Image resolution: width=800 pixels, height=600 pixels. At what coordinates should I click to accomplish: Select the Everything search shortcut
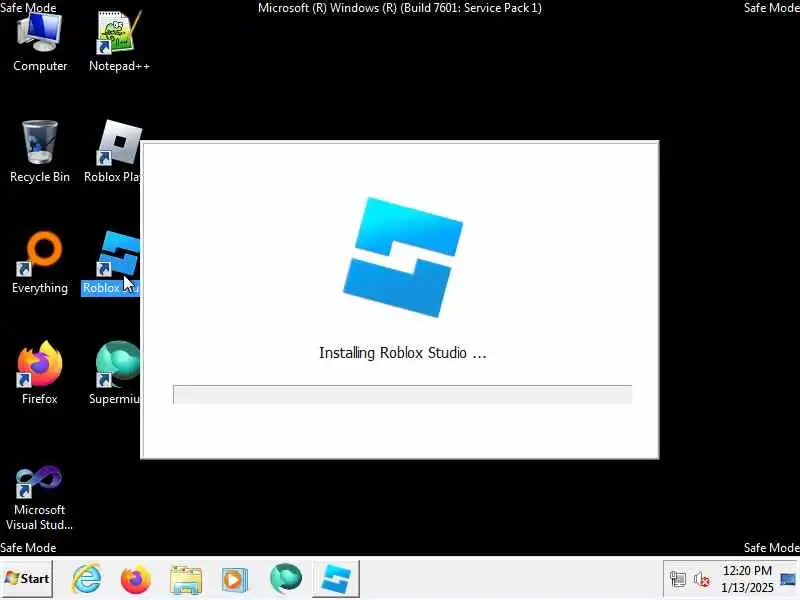pos(40,263)
